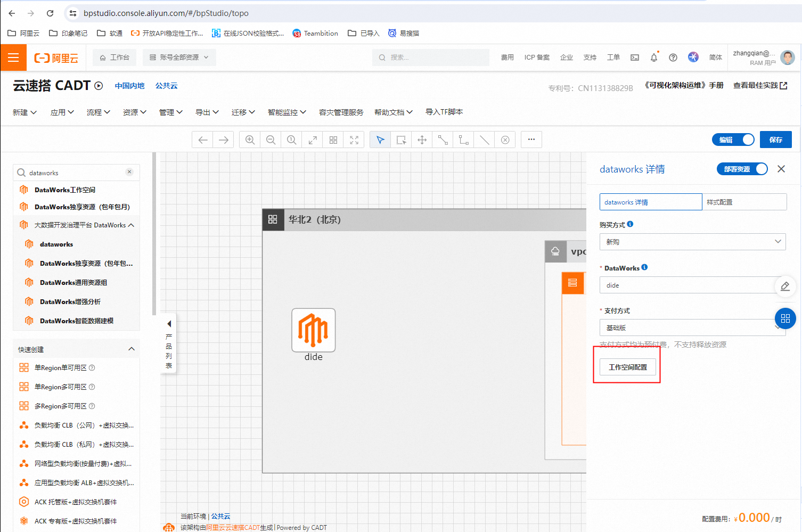Close the dataworks 详情 panel
The width and height of the screenshot is (802, 532).
pyautogui.click(x=781, y=169)
